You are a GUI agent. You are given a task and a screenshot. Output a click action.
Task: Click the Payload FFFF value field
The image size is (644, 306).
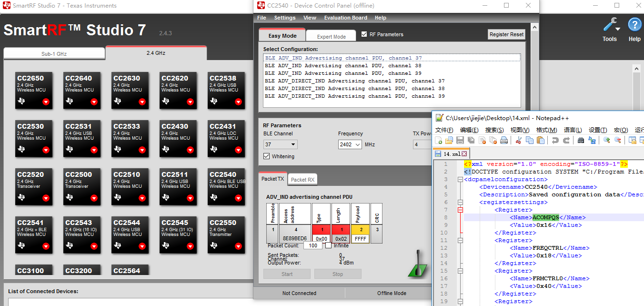(361, 239)
